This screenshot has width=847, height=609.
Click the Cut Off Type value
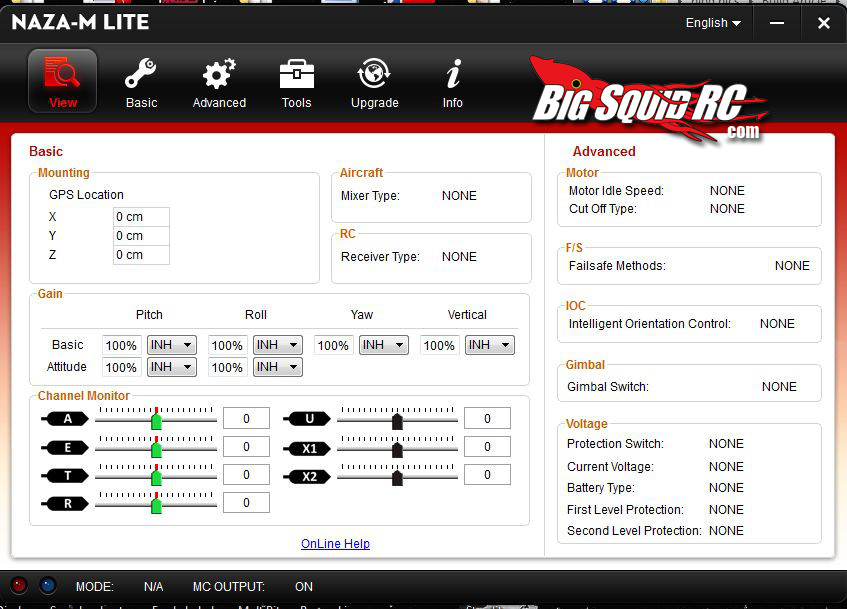pos(727,209)
